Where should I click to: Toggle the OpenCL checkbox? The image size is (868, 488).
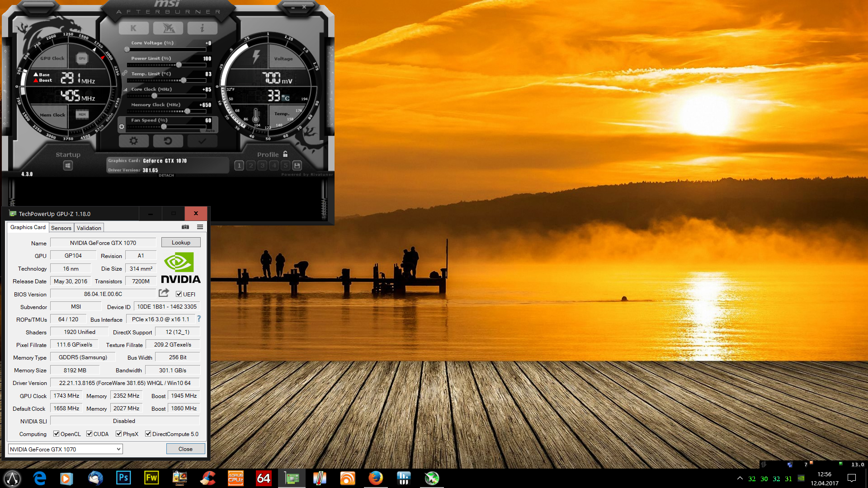click(x=57, y=434)
